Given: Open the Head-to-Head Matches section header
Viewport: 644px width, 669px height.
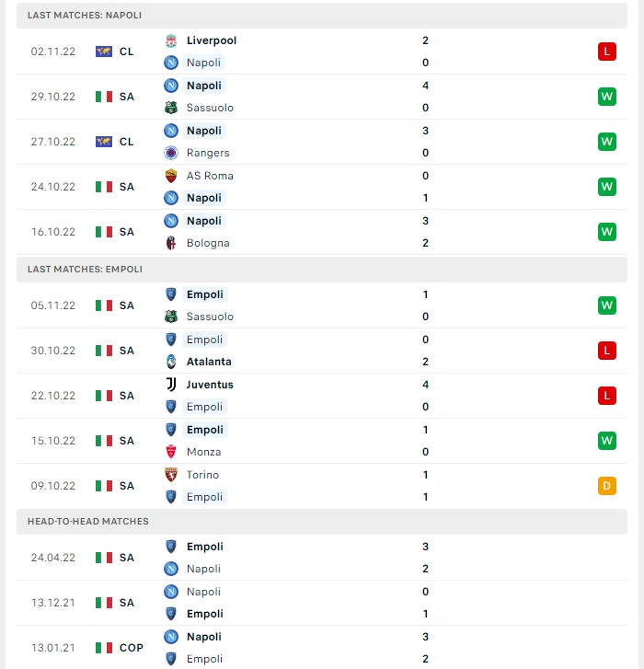Looking at the screenshot, I should (322, 522).
